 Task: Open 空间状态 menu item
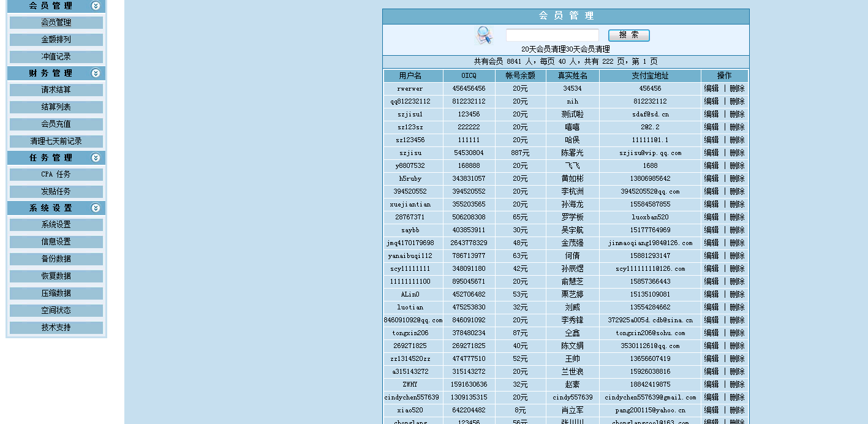coord(56,311)
